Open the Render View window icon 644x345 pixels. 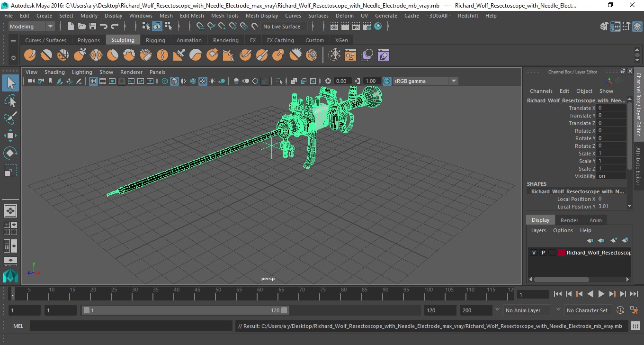point(334,27)
